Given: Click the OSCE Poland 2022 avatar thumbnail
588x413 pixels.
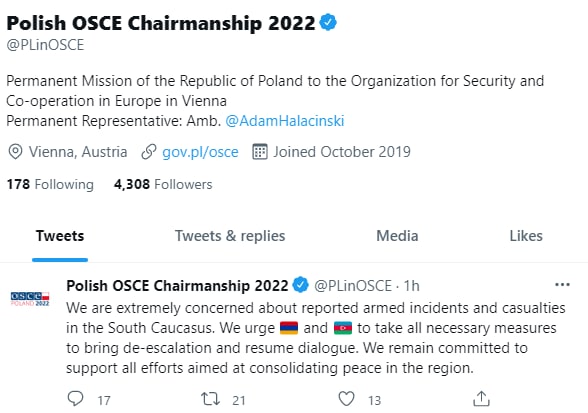Looking at the screenshot, I should [30, 299].
